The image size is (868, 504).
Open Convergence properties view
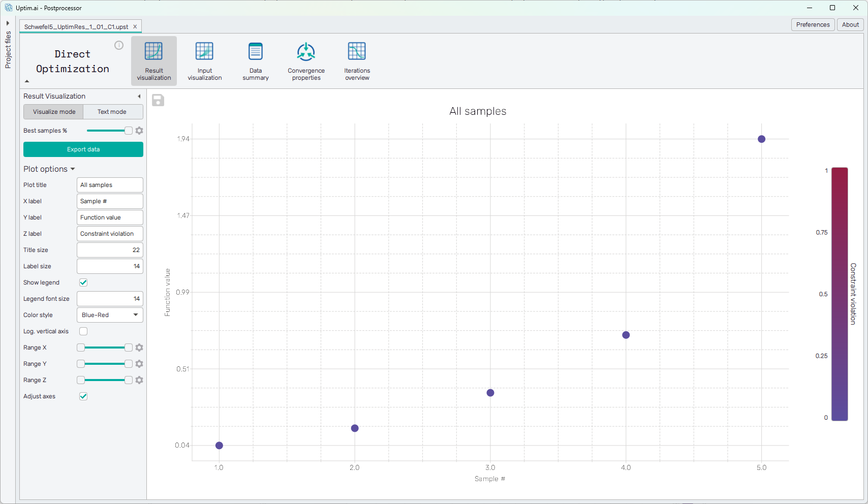point(306,61)
